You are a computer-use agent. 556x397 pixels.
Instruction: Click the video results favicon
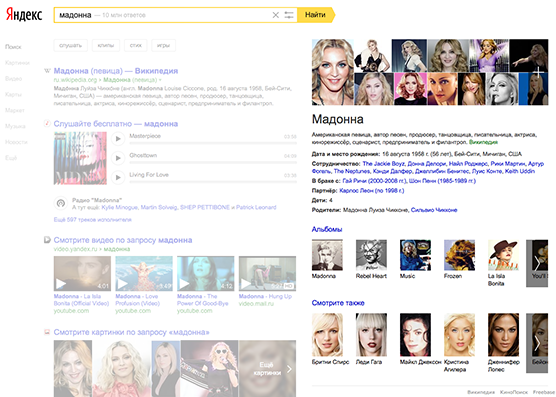click(47, 240)
